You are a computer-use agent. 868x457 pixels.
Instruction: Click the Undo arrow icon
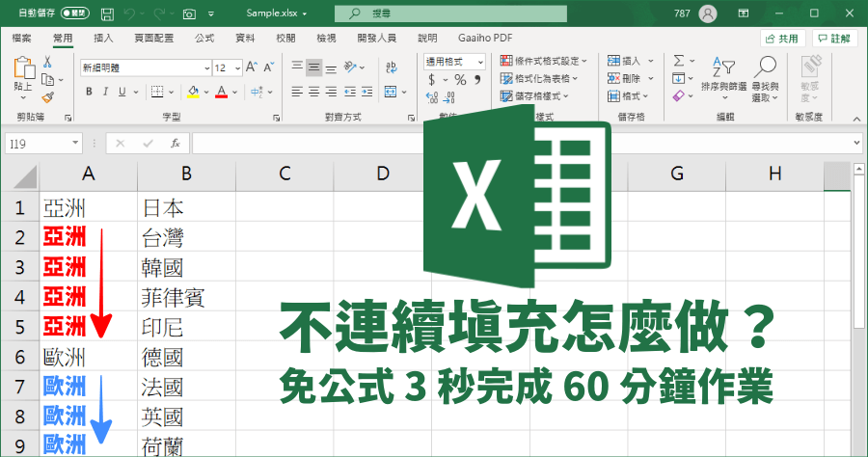point(130,13)
